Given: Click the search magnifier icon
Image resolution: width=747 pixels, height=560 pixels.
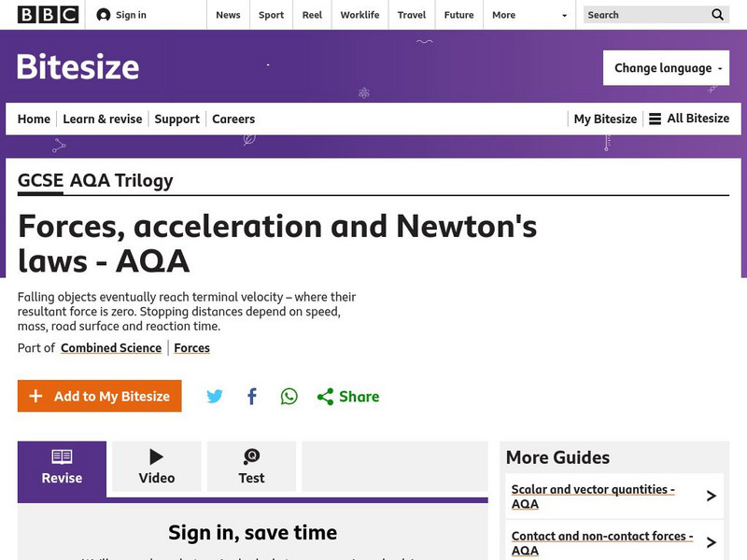Looking at the screenshot, I should pyautogui.click(x=717, y=15).
